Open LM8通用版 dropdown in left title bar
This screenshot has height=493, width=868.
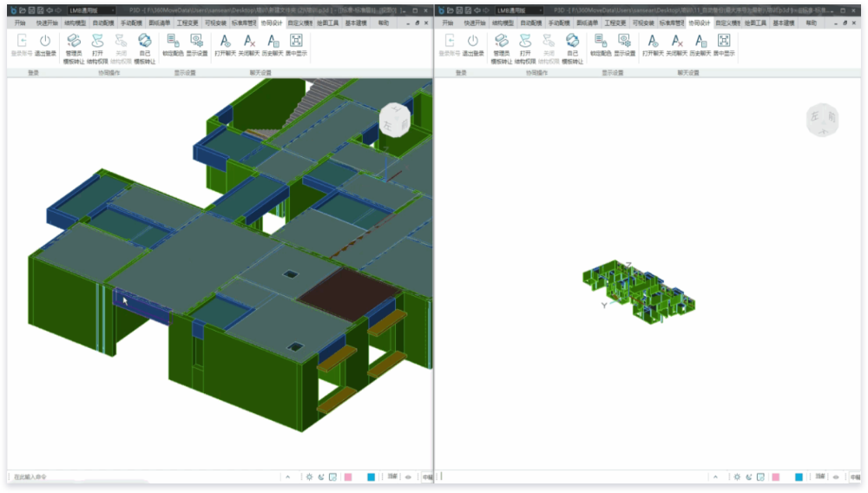[x=92, y=10]
